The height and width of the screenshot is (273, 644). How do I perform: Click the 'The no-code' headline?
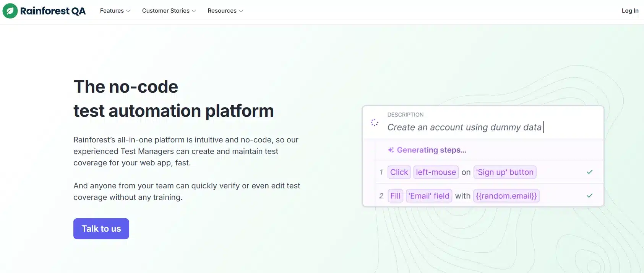click(x=126, y=87)
